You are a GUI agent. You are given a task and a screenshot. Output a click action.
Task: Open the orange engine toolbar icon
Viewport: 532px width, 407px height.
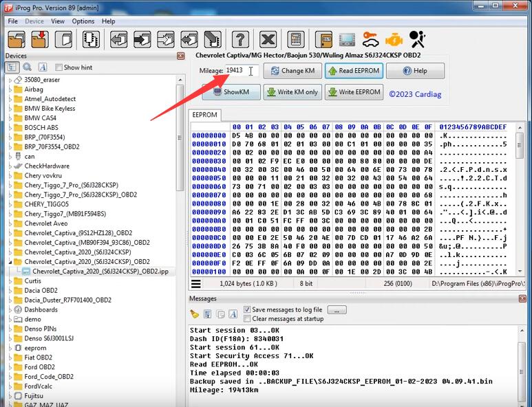click(x=394, y=39)
